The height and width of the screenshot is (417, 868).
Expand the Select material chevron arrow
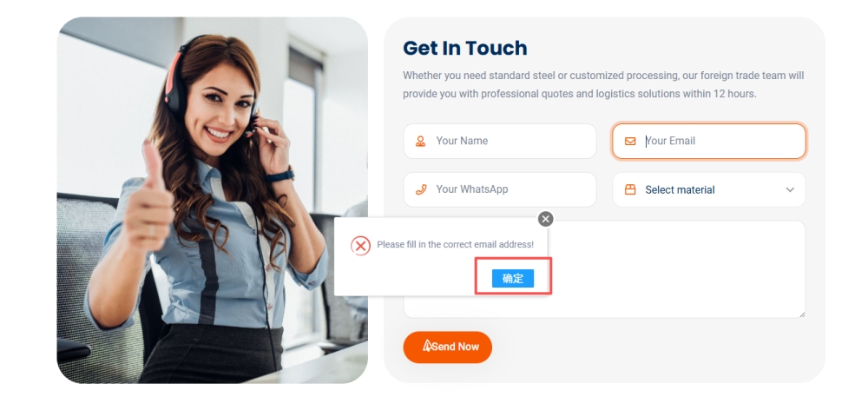pos(790,190)
